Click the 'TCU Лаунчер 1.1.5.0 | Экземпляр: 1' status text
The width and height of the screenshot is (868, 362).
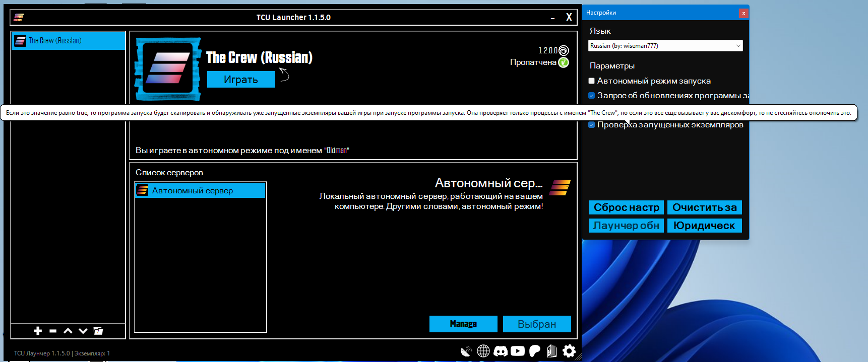pos(62,353)
